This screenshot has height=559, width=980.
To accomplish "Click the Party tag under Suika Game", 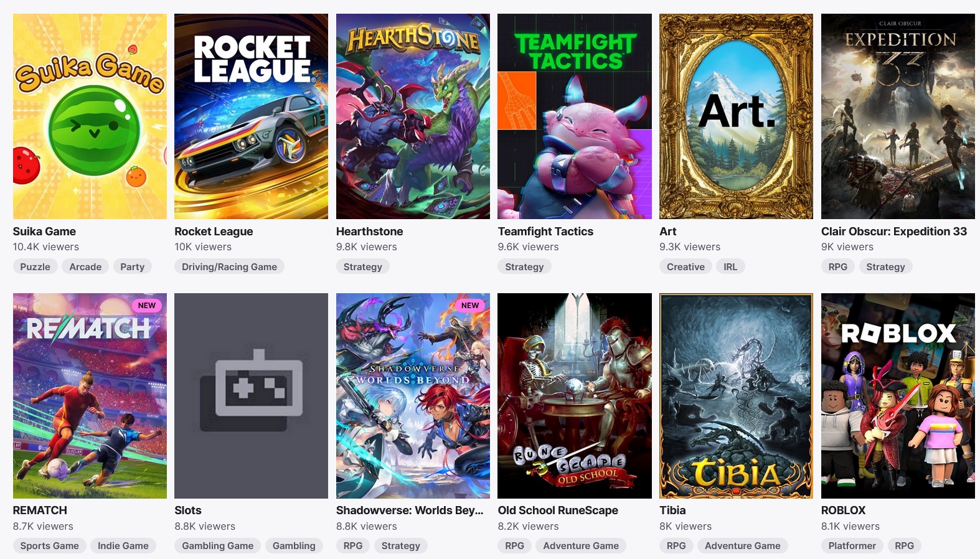I will click(132, 266).
